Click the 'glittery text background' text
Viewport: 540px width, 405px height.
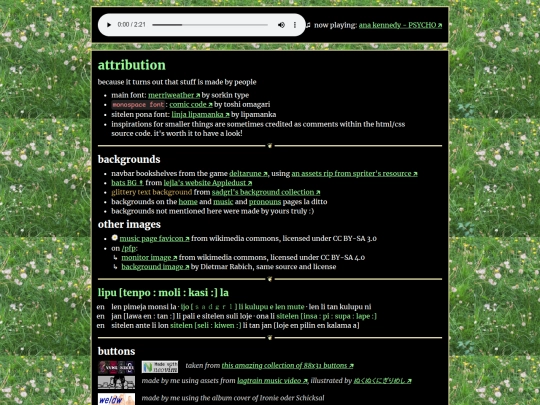coord(152,192)
